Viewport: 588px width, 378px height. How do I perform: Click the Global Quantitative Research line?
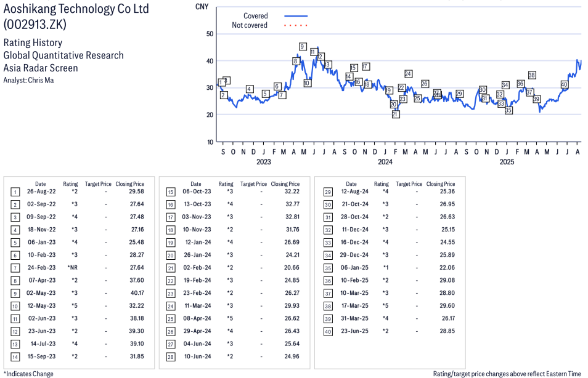click(x=63, y=55)
